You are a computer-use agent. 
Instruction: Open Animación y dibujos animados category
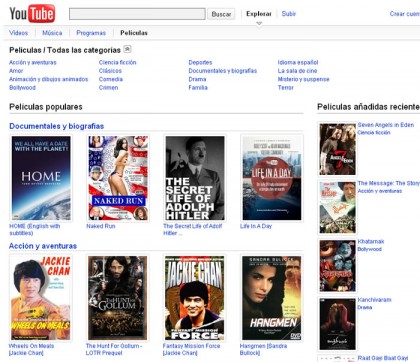click(x=49, y=79)
